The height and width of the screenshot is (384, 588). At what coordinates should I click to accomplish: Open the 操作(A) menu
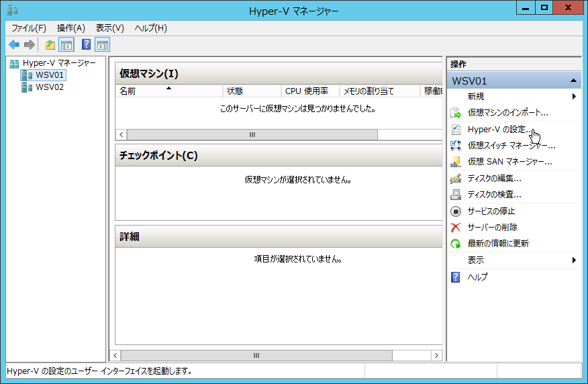coord(71,28)
